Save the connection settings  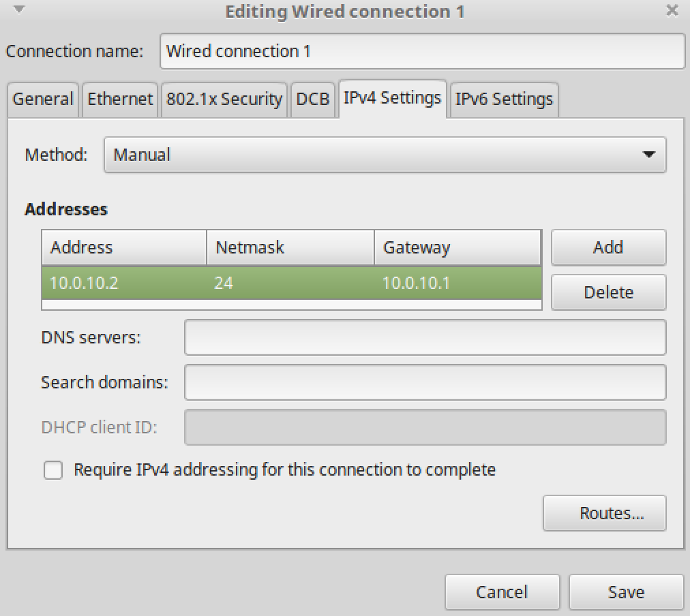pyautogui.click(x=626, y=592)
